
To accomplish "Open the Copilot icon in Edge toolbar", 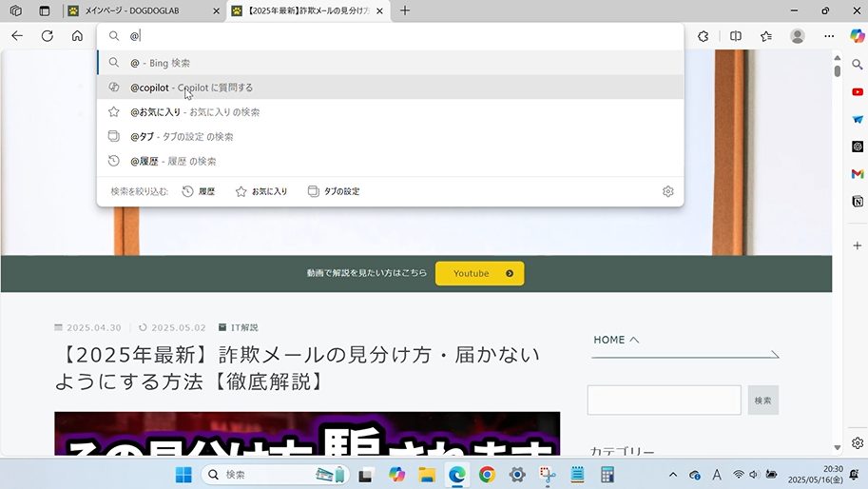I will [857, 36].
